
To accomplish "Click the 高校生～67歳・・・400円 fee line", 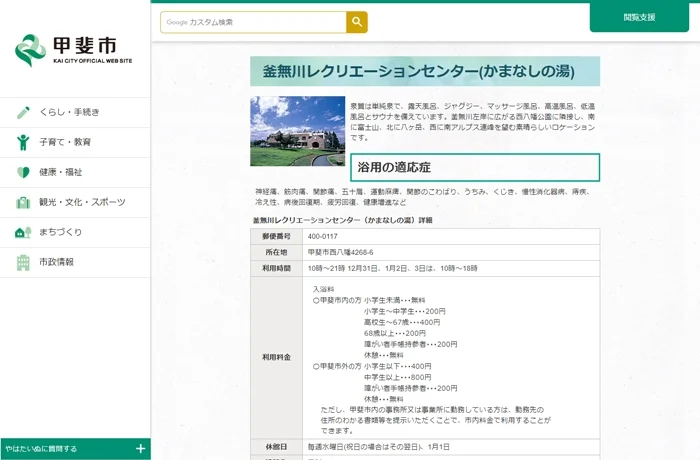I will 402,322.
